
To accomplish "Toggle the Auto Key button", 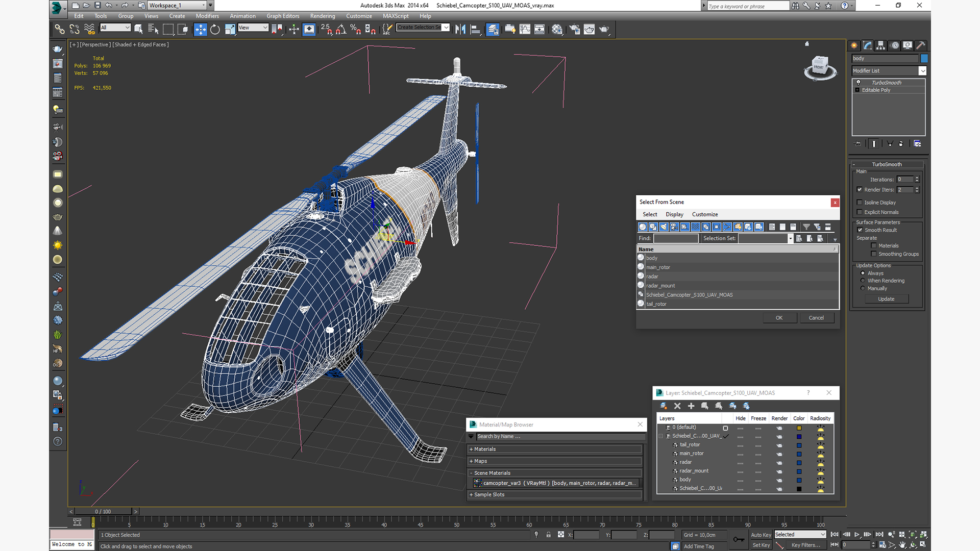I will pos(761,535).
